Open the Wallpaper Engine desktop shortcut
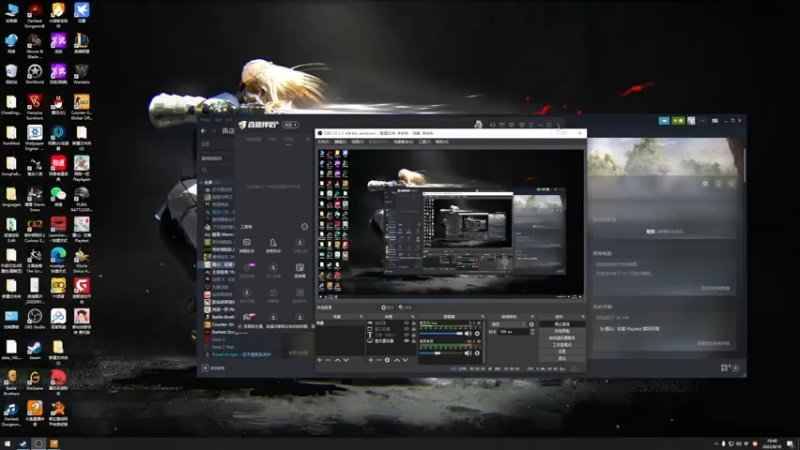The image size is (800, 450). coord(34,137)
